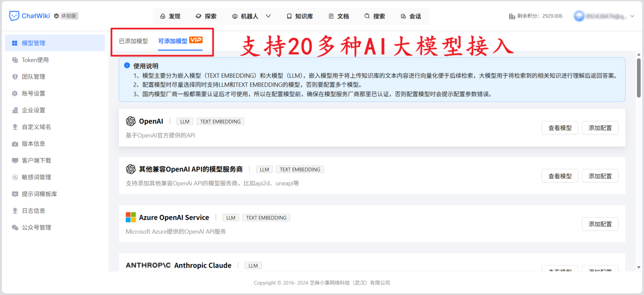
Task: Click 添加配置 for Azure OpenAI Service
Action: [600, 224]
